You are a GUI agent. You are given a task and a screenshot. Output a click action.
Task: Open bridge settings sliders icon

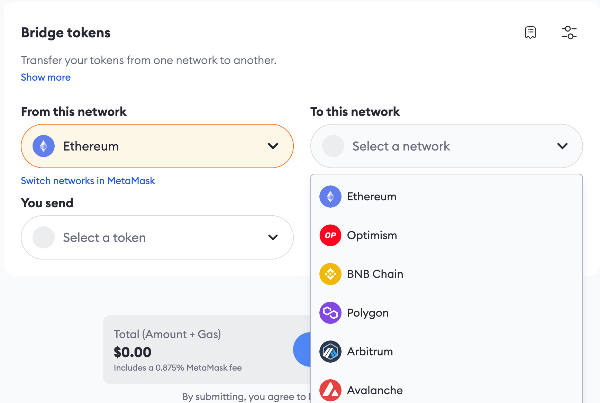coord(569,33)
